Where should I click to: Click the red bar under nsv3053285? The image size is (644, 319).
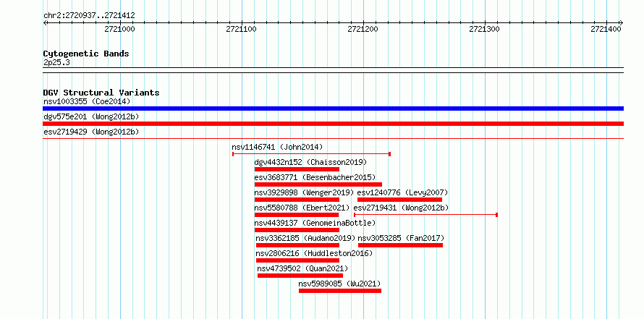400,245
